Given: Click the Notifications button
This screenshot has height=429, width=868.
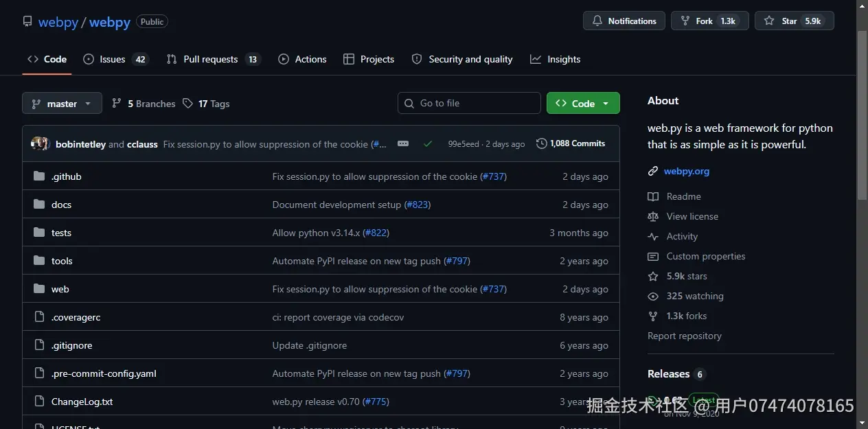Looking at the screenshot, I should [624, 21].
